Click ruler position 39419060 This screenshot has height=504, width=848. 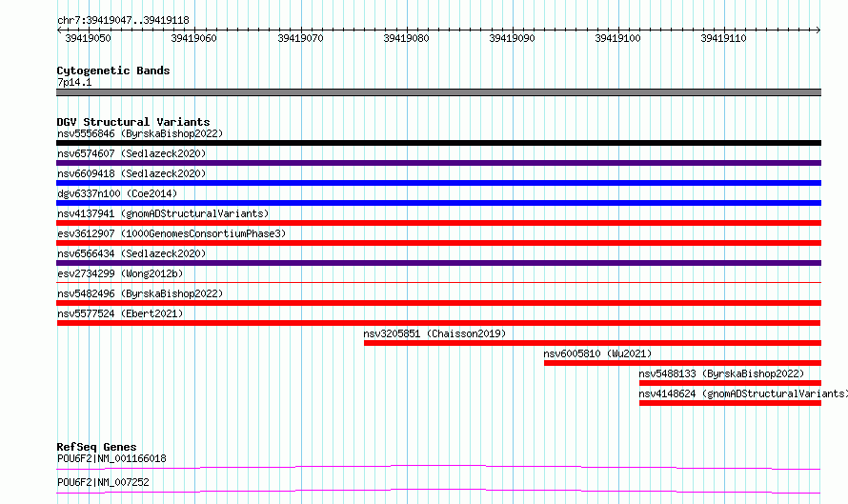[x=193, y=38]
